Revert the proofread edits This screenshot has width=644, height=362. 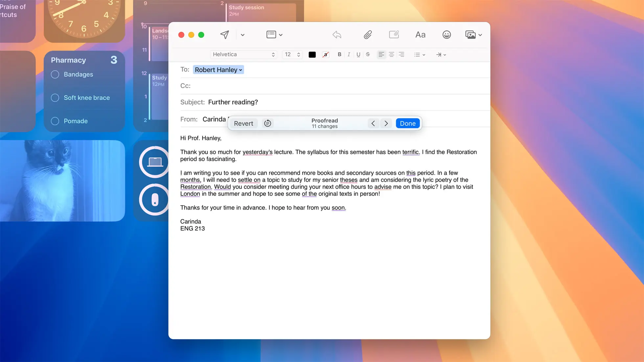point(243,123)
